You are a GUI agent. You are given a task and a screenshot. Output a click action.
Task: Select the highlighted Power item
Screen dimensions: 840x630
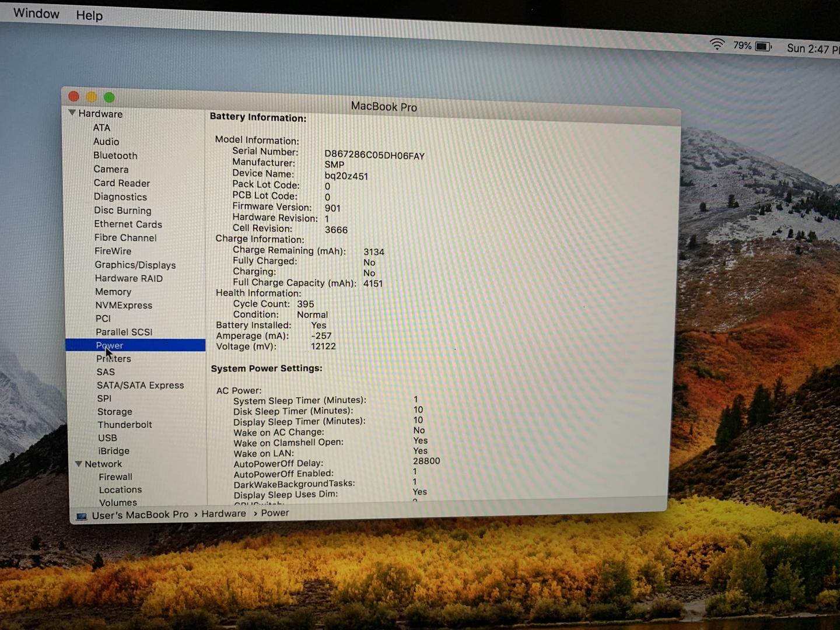click(x=135, y=345)
